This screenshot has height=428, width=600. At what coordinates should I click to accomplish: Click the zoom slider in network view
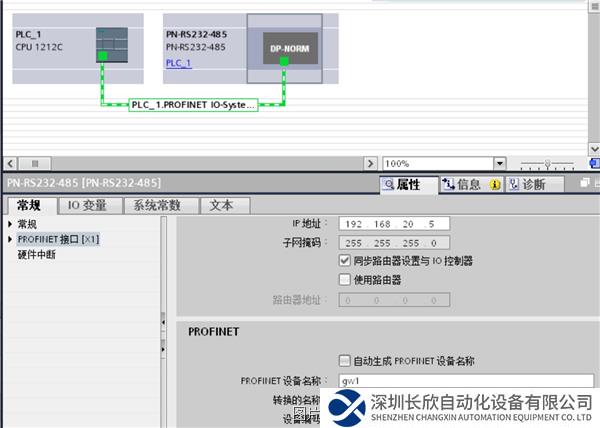(x=547, y=163)
